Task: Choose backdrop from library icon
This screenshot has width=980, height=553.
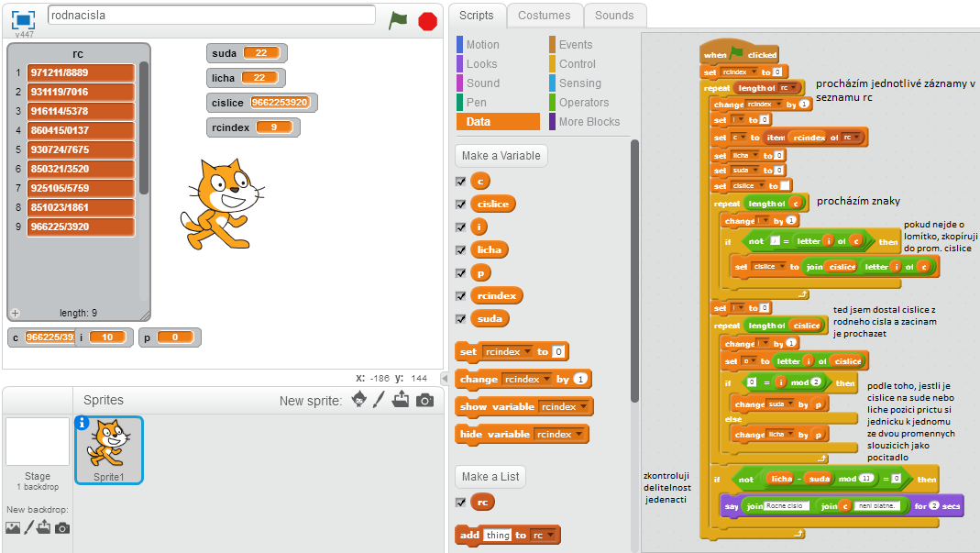Action: [x=13, y=528]
